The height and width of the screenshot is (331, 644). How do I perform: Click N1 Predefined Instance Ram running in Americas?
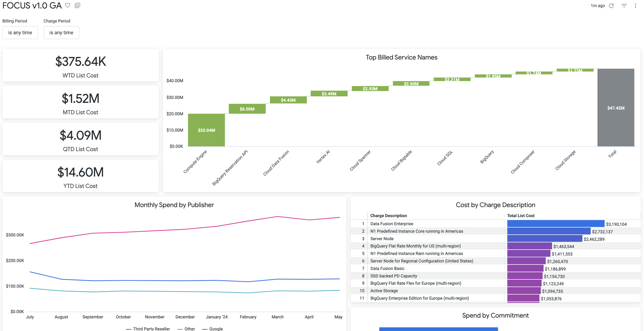[x=417, y=254]
